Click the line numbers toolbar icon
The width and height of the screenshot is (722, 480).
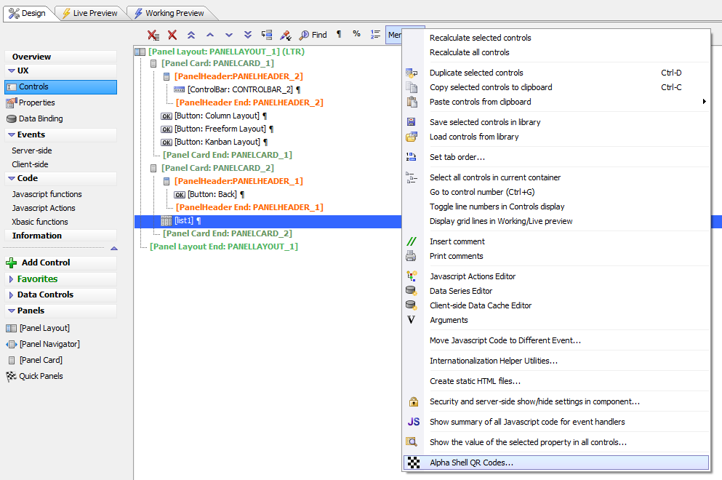375,35
